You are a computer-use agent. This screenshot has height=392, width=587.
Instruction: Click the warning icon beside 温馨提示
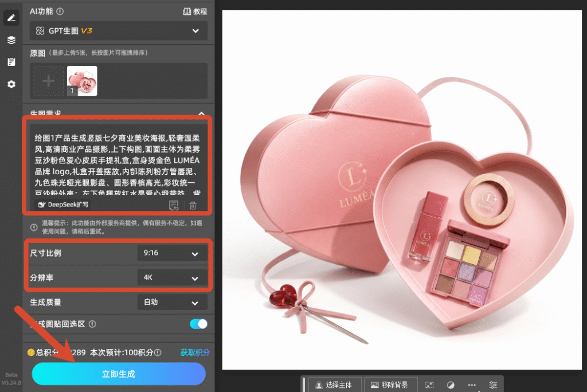click(x=34, y=228)
